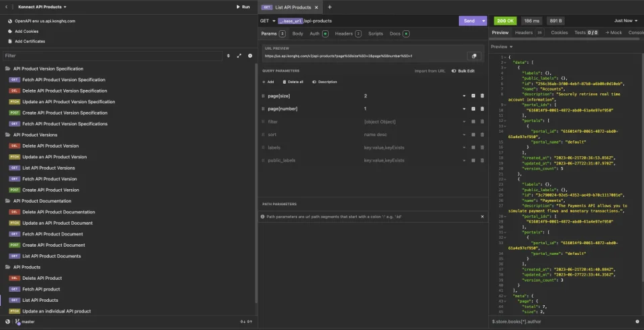Open the Preview mode dropdown in response pane

click(502, 47)
